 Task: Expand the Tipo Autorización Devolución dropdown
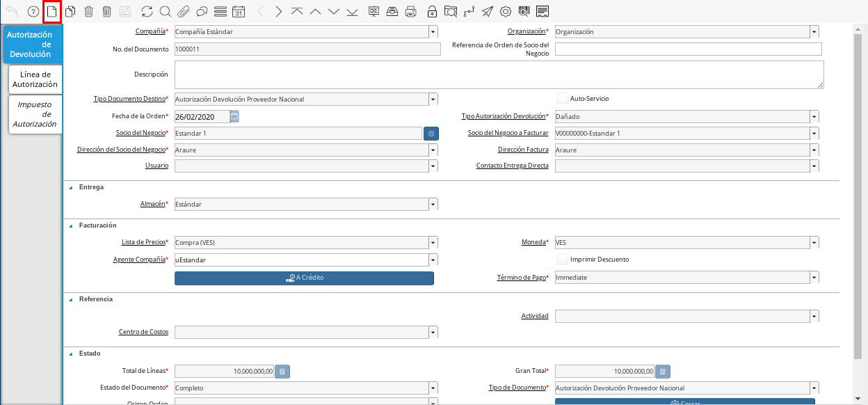[x=814, y=116]
